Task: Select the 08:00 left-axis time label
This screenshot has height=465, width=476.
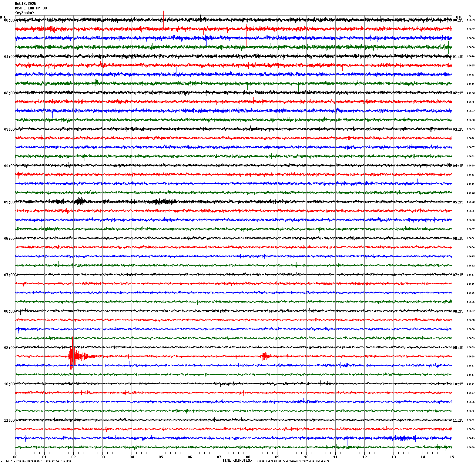Action: point(9,311)
